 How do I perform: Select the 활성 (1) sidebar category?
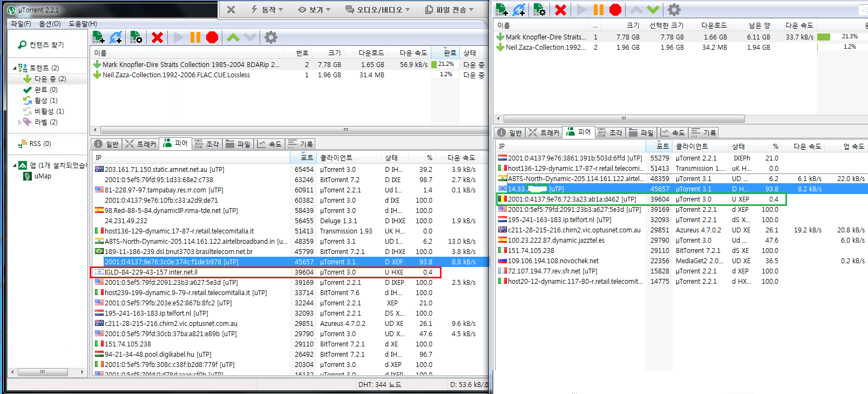(x=40, y=101)
